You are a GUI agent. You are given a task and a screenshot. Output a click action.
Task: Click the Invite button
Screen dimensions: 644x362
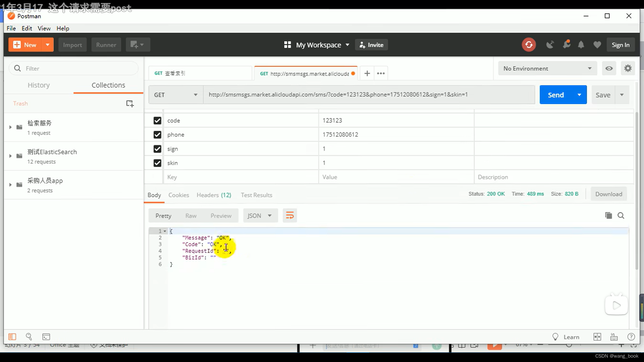[371, 45]
